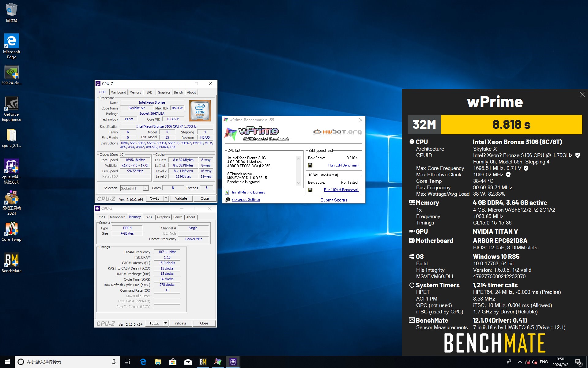Viewport: 588px width, 368px height.
Task: Launch the BenchMate desktop icon
Action: pyautogui.click(x=12, y=263)
